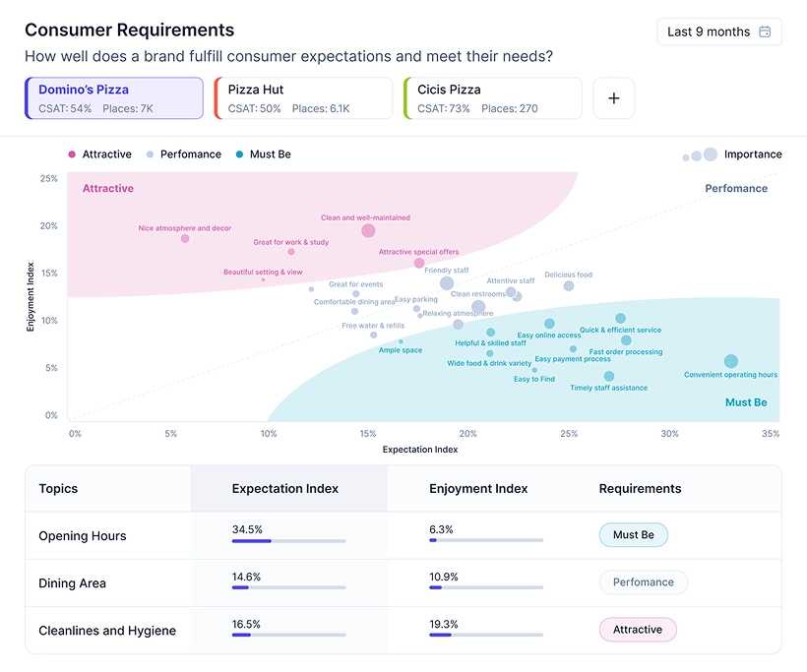Select the Delicious food data point
The width and height of the screenshot is (807, 672).
point(569,286)
